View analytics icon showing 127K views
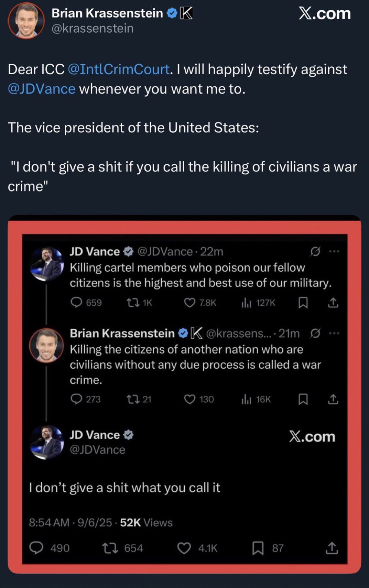 (x=246, y=303)
